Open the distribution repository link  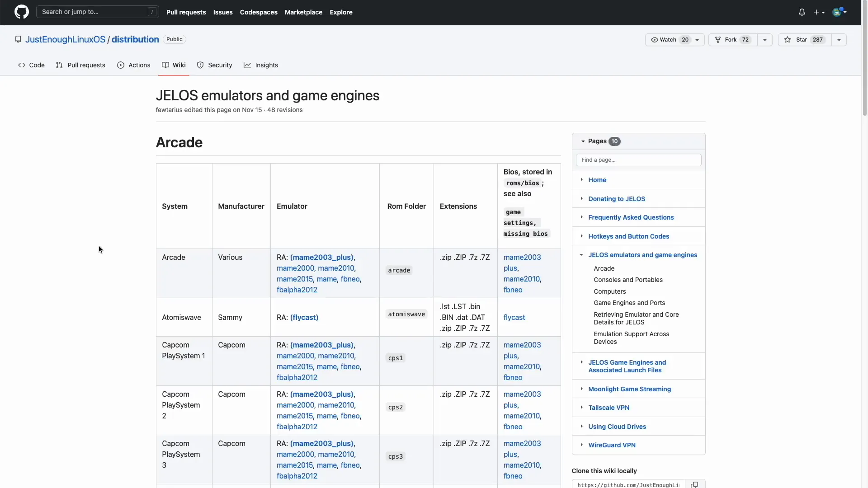click(x=135, y=39)
